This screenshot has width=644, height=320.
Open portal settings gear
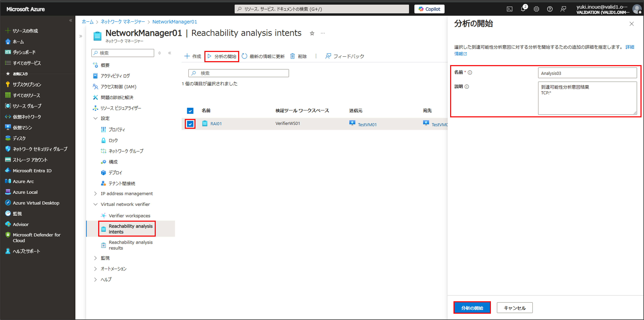click(x=536, y=9)
